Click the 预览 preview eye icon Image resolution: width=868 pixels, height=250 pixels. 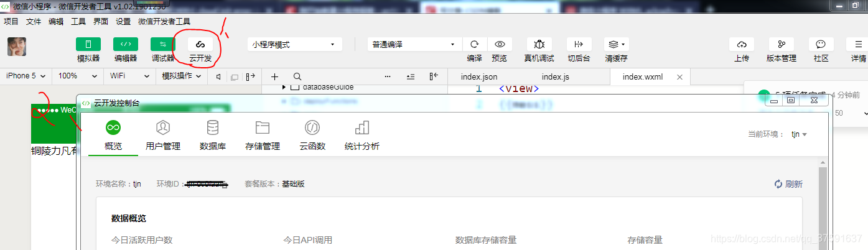[x=499, y=45]
